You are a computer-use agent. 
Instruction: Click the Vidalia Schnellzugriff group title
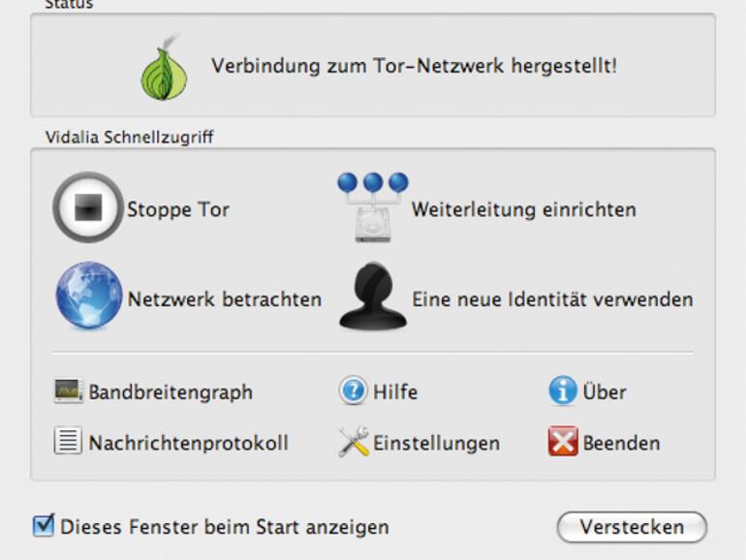point(130,137)
